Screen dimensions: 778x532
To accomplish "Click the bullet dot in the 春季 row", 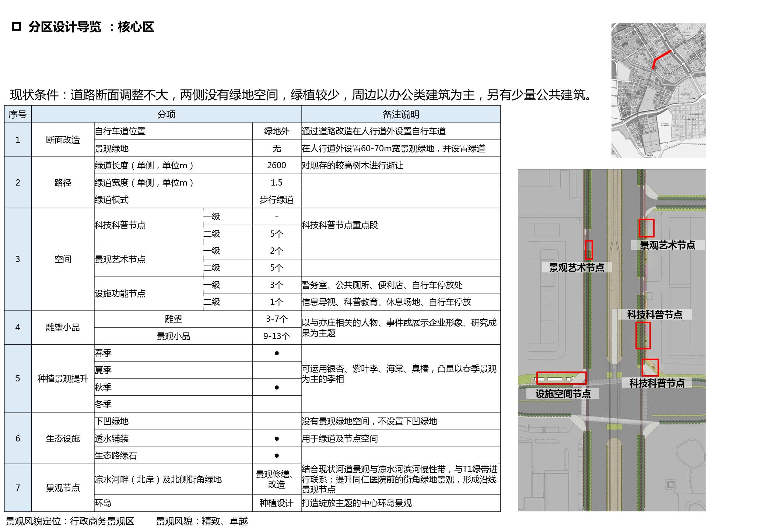I will coord(277,353).
